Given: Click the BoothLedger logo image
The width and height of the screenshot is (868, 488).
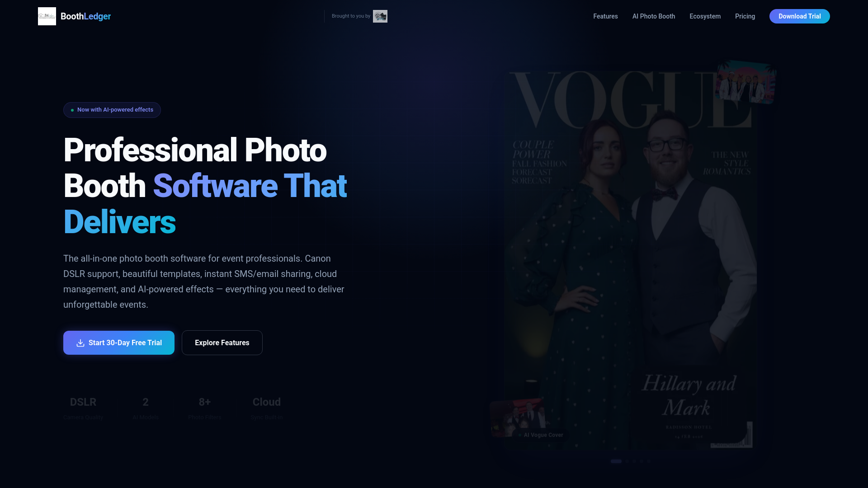Looking at the screenshot, I should point(47,16).
